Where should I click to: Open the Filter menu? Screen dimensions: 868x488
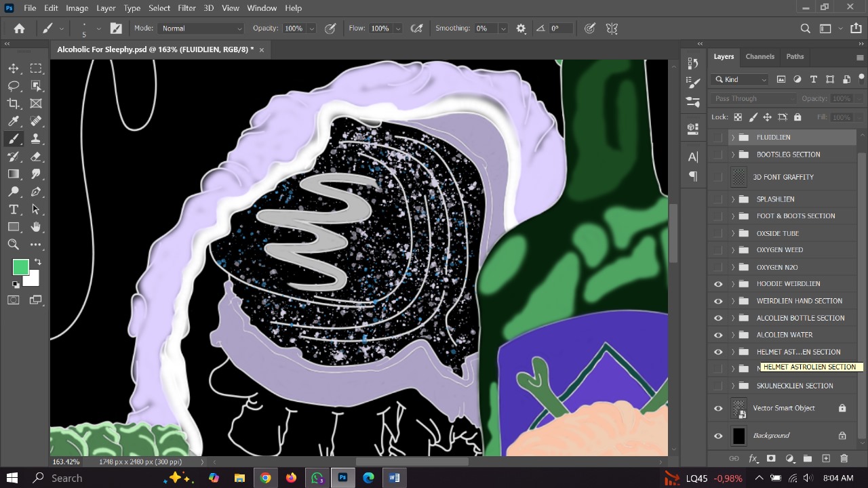[186, 7]
